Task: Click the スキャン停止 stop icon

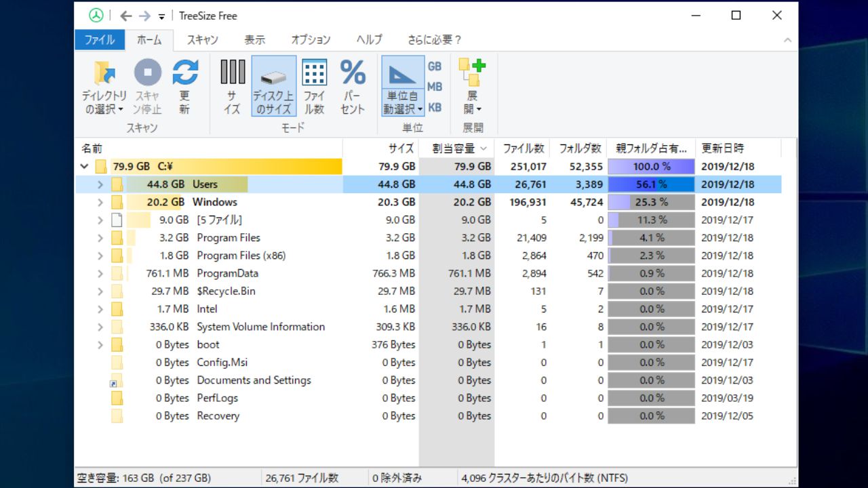Action: 147,73
